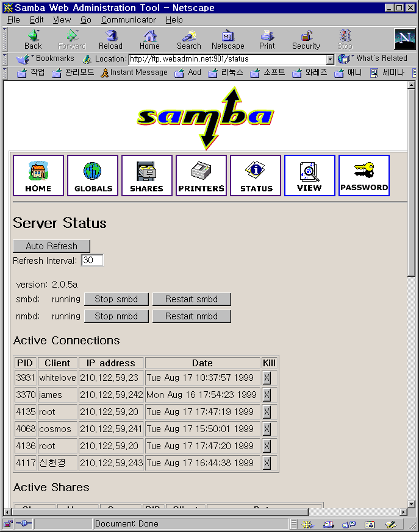Open the 세미나 bookmark item
419x532 pixels.
(x=387, y=73)
